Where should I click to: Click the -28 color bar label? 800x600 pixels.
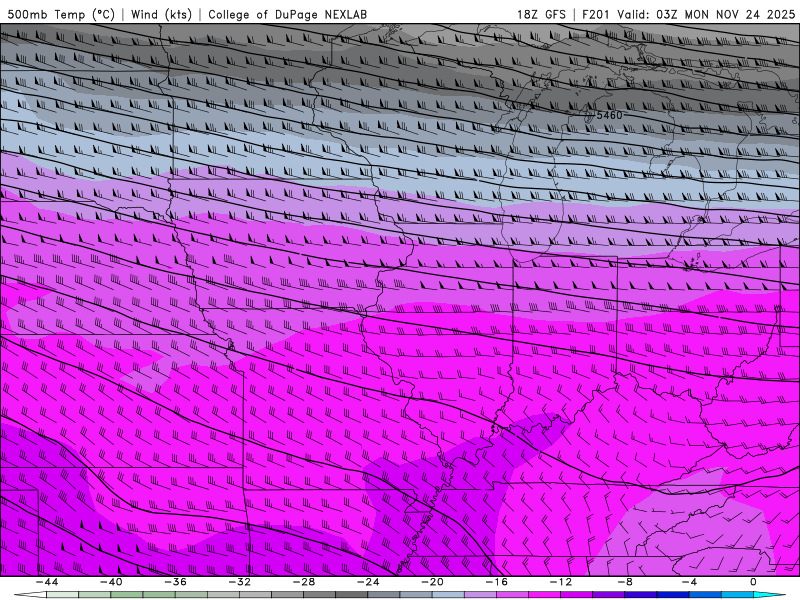[x=304, y=582]
